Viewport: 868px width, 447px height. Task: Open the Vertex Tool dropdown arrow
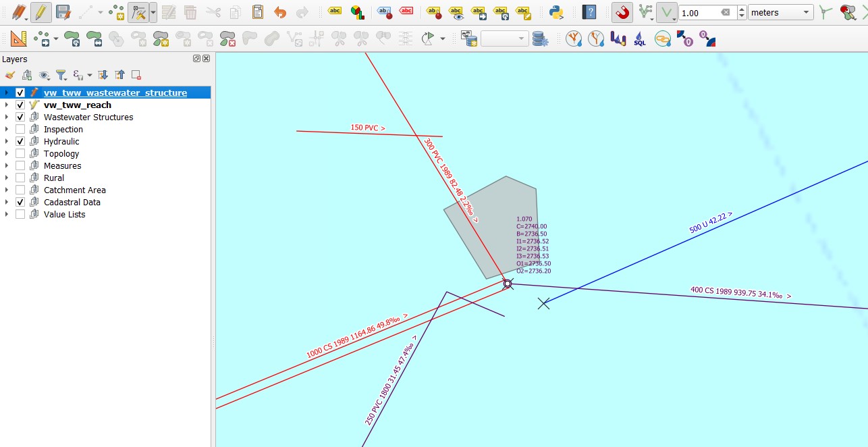coord(153,12)
